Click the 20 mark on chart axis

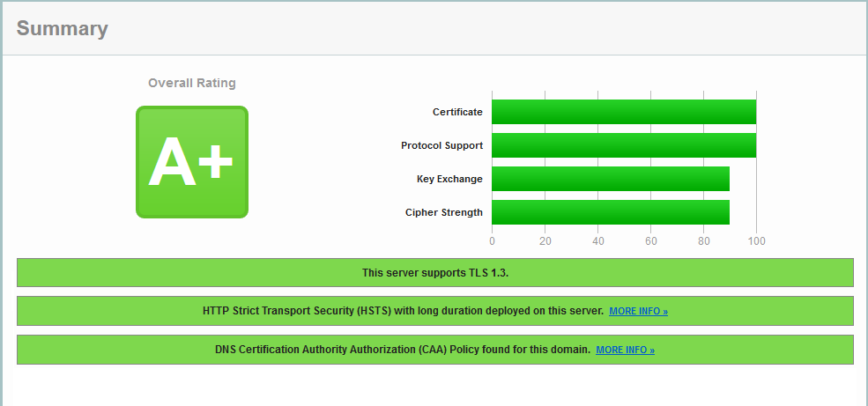(x=545, y=241)
